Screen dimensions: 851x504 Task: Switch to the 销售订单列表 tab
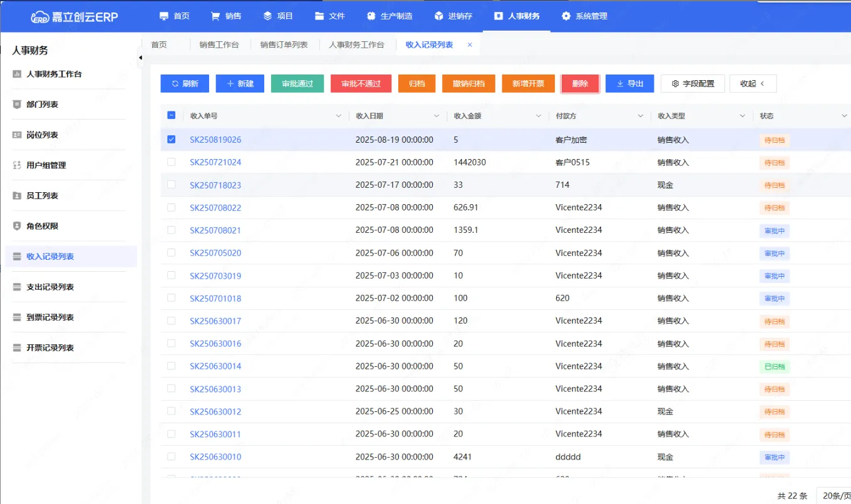coord(284,45)
